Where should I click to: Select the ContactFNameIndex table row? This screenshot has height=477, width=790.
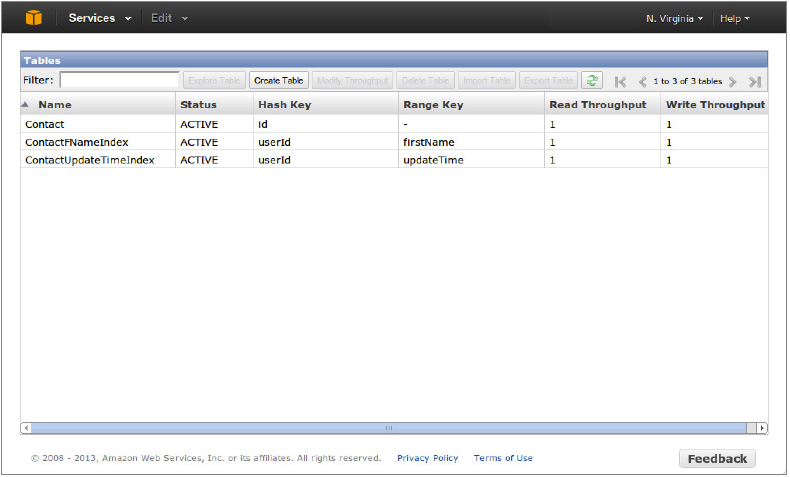pyautogui.click(x=394, y=142)
